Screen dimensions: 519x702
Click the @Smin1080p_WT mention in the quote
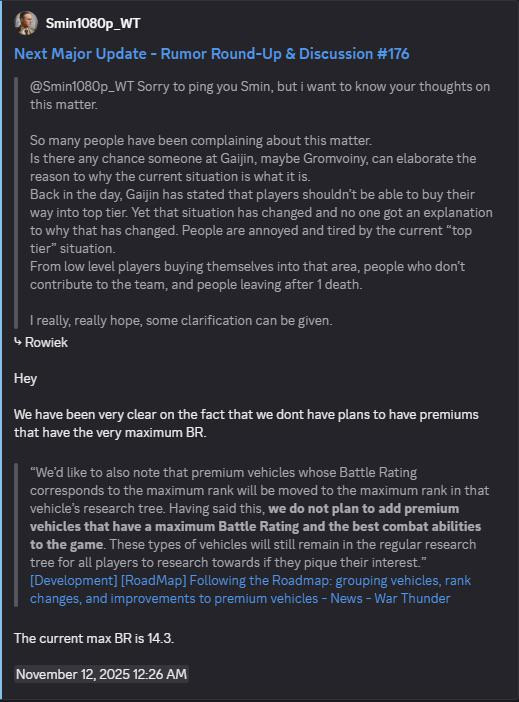[x=82, y=86]
